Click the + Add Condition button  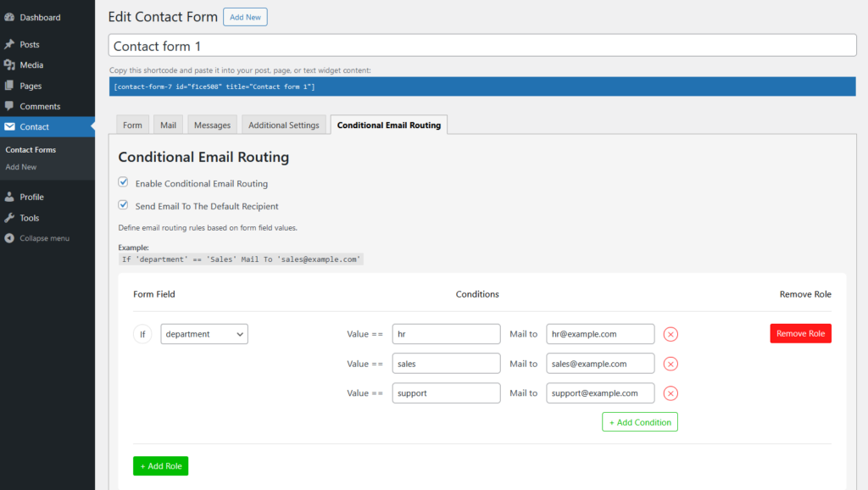point(640,422)
